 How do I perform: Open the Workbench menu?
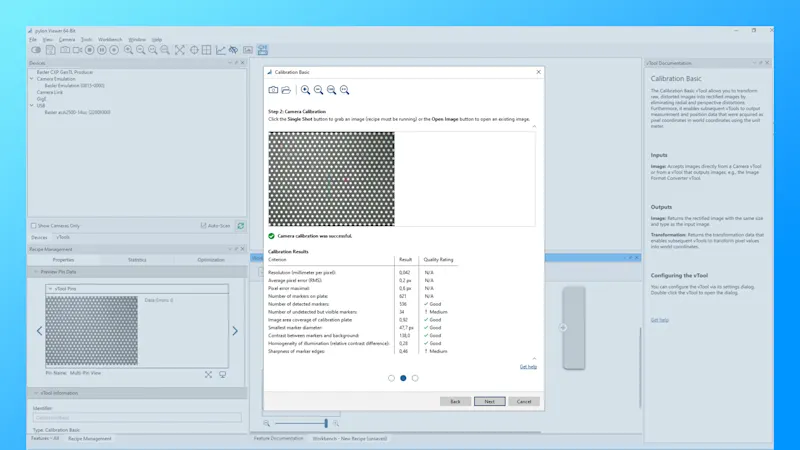[x=110, y=39]
